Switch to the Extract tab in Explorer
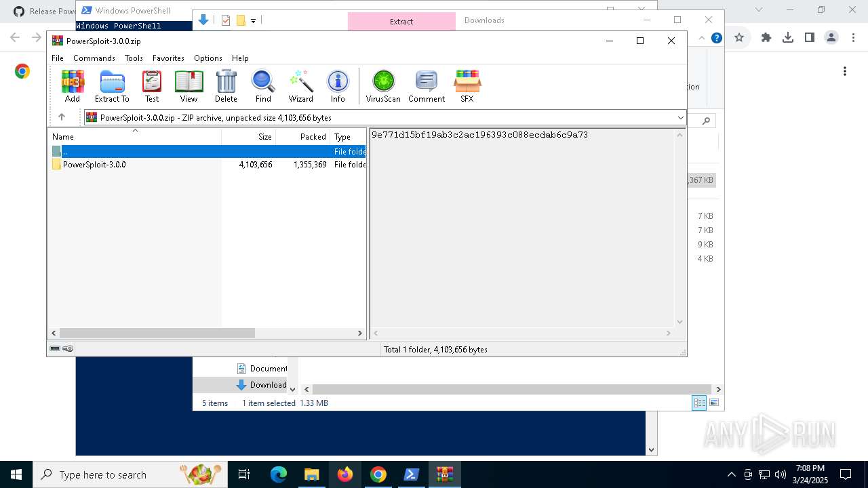The height and width of the screenshot is (488, 868). [x=401, y=21]
